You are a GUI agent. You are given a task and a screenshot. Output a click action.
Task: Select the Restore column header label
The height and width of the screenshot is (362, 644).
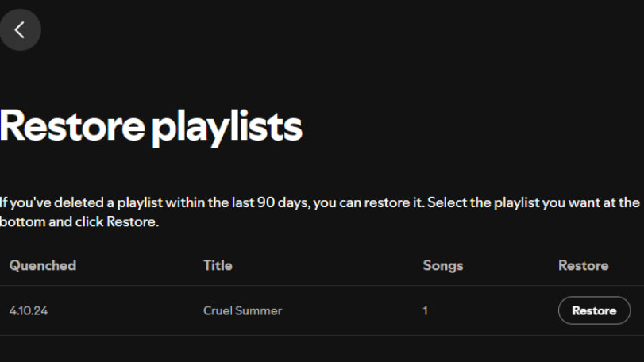(583, 266)
